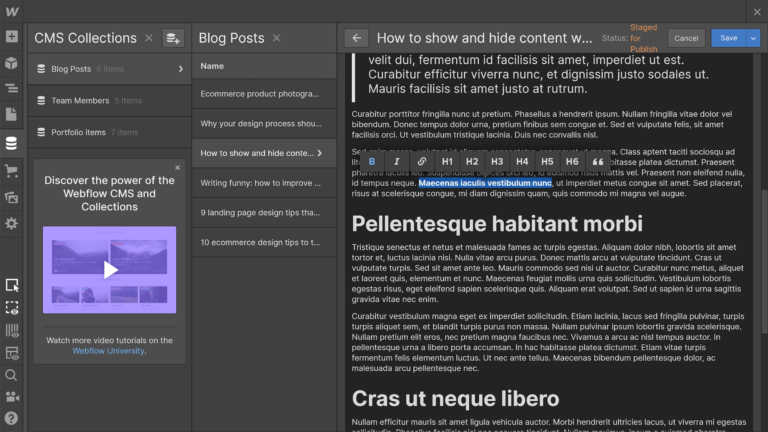The height and width of the screenshot is (432, 768).
Task: Insert link using the chain icon
Action: 422,161
